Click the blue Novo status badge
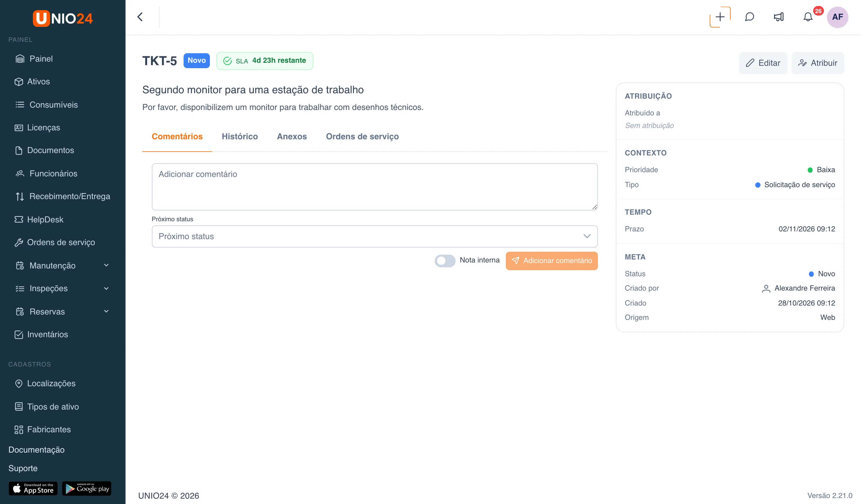The height and width of the screenshot is (504, 861). tap(196, 60)
